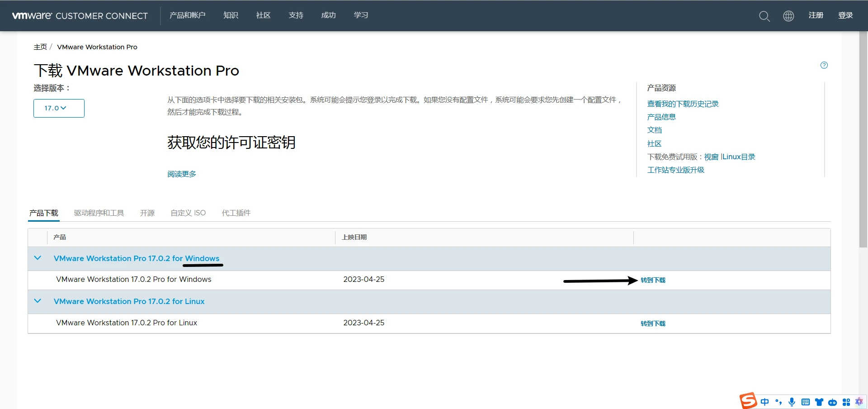Toggle Chinese/English input mode (中)
868x409 pixels.
(765, 402)
